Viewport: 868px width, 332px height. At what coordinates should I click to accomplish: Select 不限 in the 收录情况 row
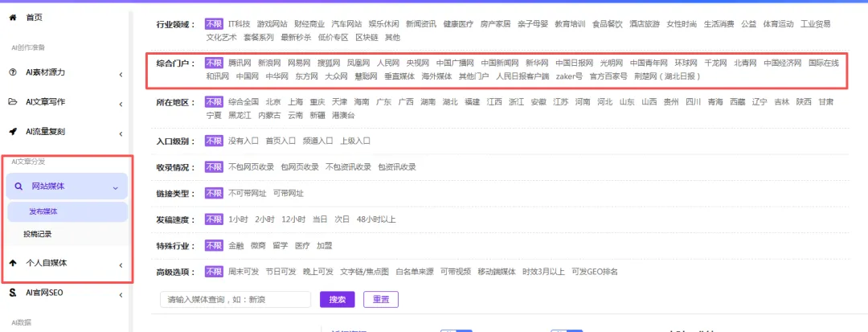click(214, 166)
